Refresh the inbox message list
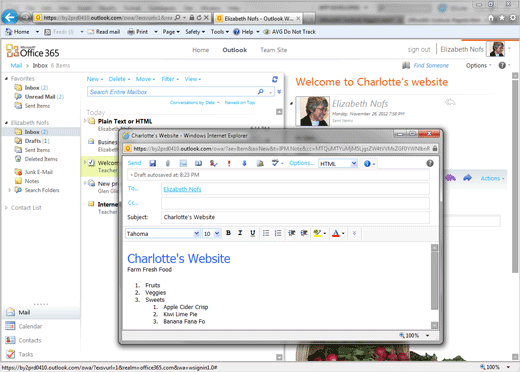 coord(275,79)
